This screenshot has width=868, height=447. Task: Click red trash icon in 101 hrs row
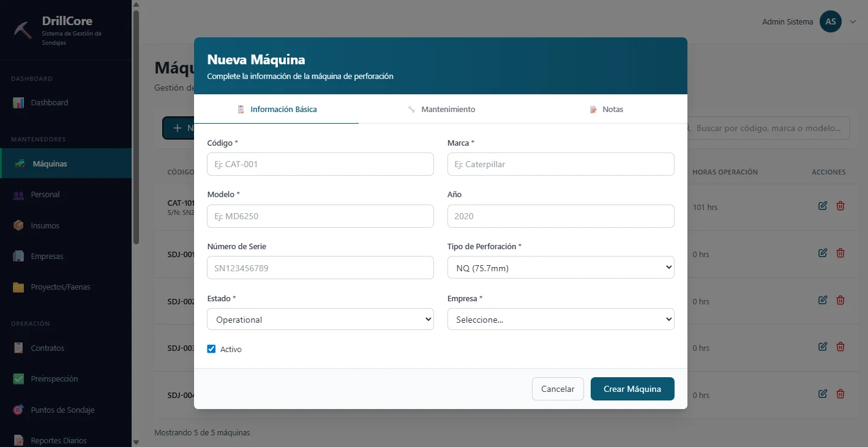[x=840, y=206]
